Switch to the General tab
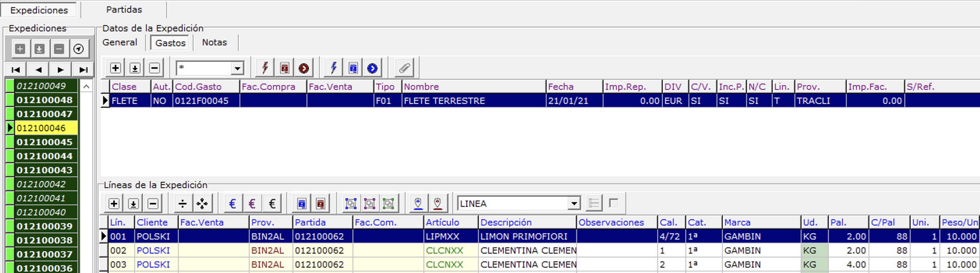The height and width of the screenshot is (273, 980). click(120, 43)
